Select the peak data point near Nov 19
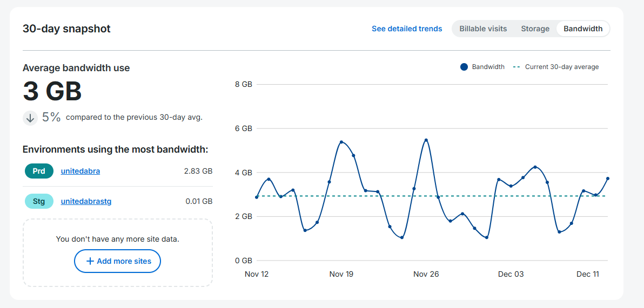This screenshot has width=644, height=308. point(341,142)
